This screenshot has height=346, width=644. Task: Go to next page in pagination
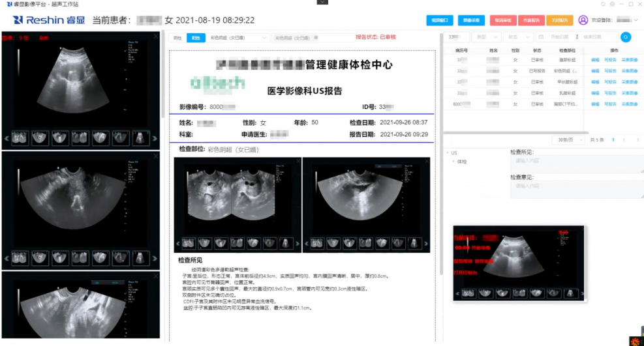click(636, 140)
